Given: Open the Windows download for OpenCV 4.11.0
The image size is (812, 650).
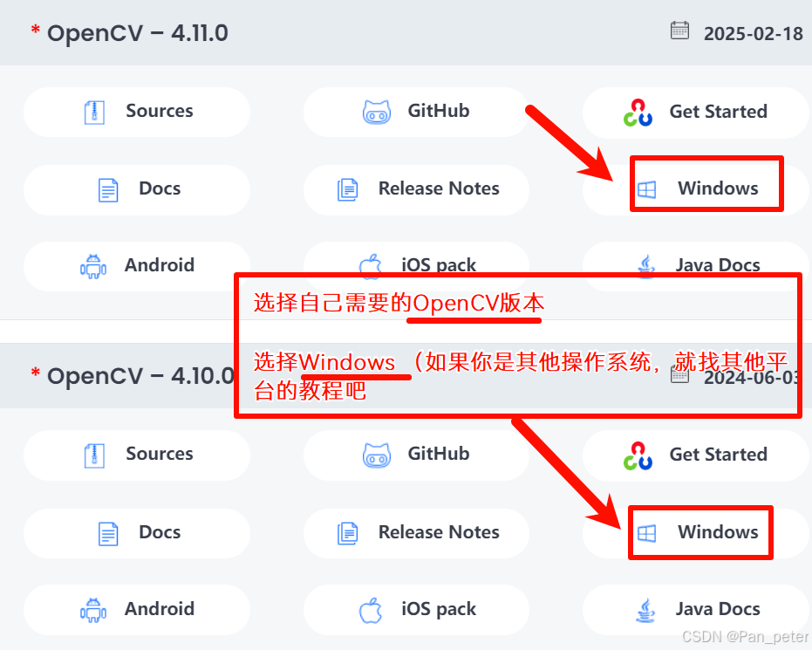Looking at the screenshot, I should (x=697, y=189).
